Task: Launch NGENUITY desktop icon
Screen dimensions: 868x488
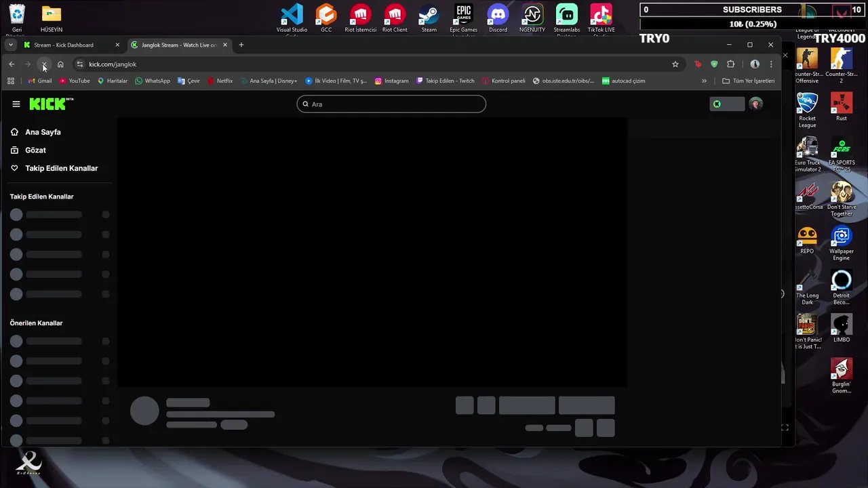Action: click(532, 18)
